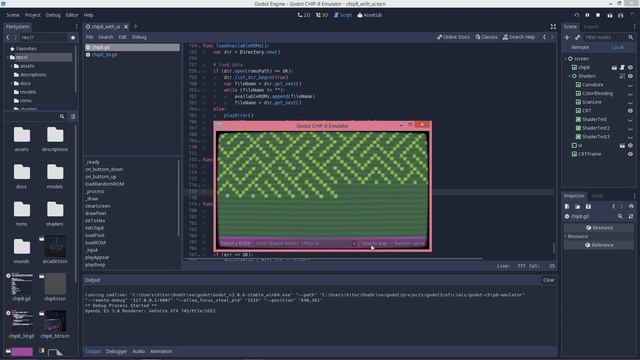Save resource with Inspector disk icon

pos(588,207)
